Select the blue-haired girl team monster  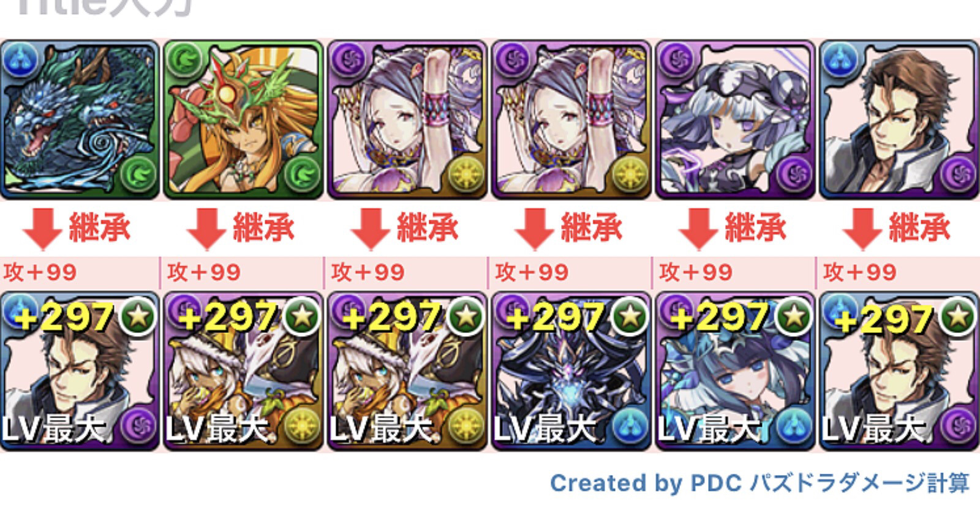click(735, 372)
